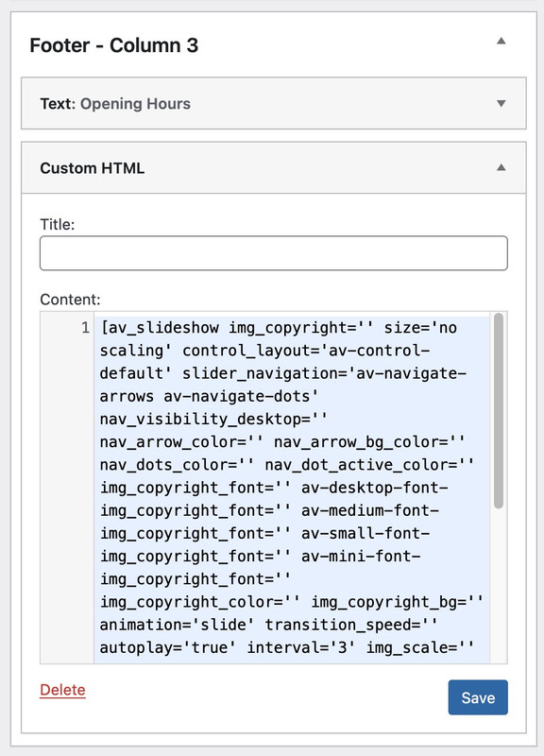Image resolution: width=544 pixels, height=756 pixels.
Task: Place cursor at [av_slideshow in content
Action: pos(160,328)
